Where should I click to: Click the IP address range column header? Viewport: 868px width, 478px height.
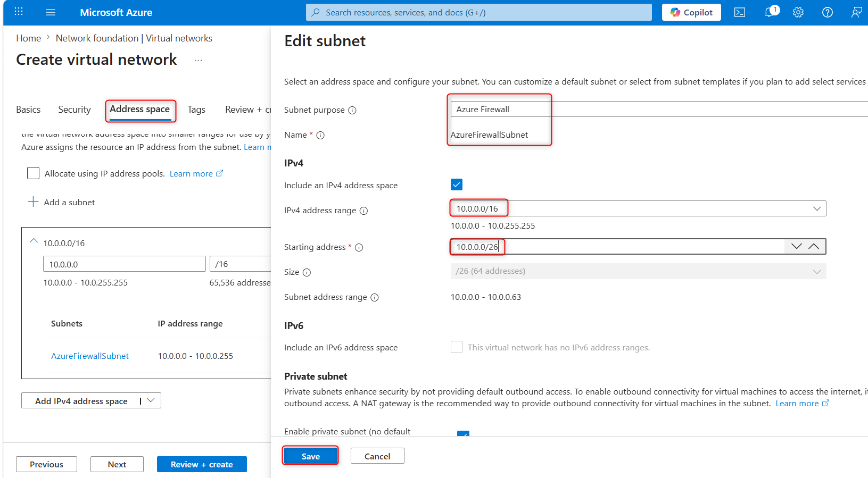190,324
